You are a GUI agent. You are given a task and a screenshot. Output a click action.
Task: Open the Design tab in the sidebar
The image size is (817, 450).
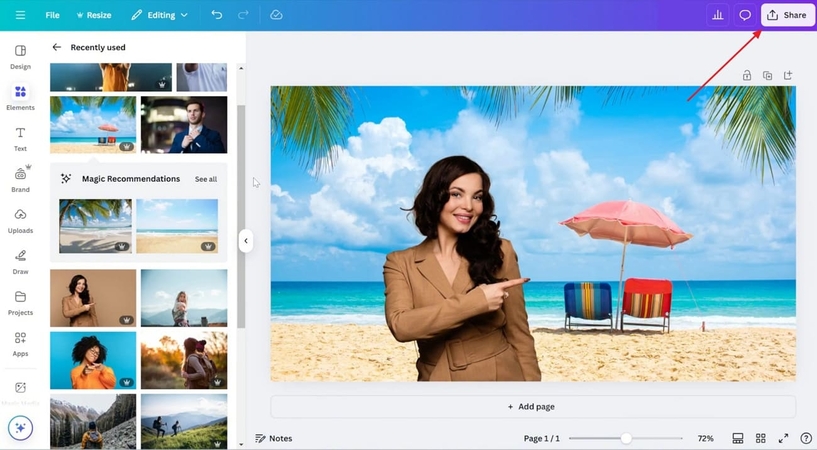pyautogui.click(x=20, y=57)
